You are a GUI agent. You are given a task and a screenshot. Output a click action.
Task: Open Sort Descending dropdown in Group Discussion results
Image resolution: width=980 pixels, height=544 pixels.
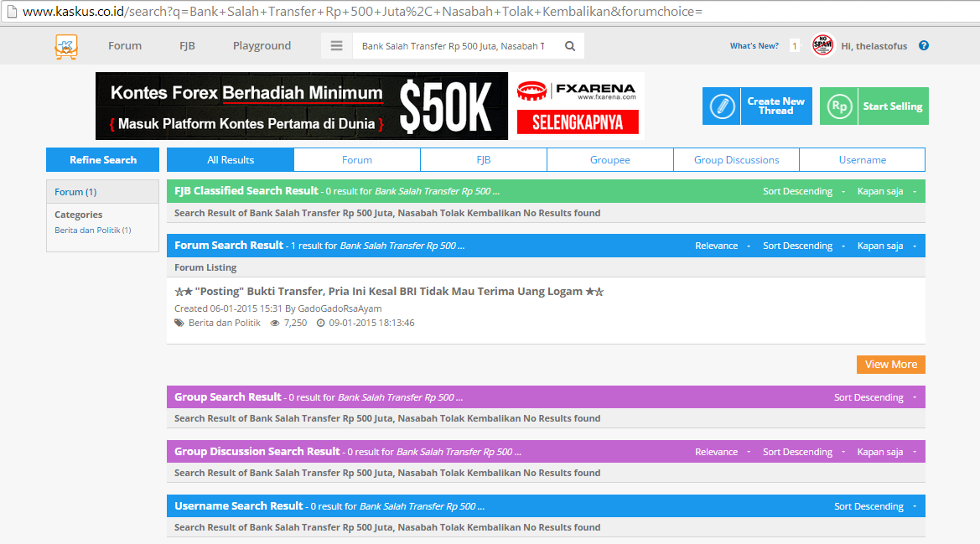pos(803,452)
